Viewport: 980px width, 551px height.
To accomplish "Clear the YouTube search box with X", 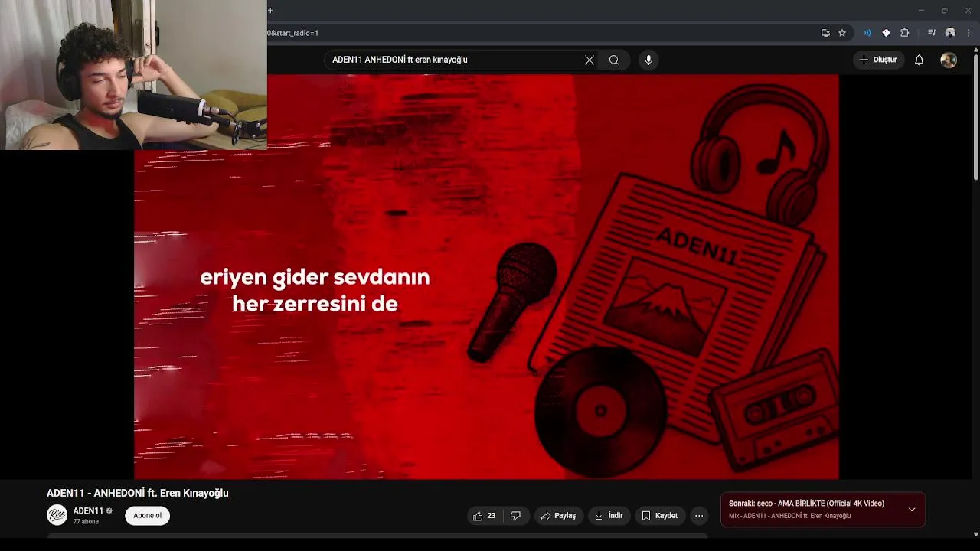I will (590, 60).
